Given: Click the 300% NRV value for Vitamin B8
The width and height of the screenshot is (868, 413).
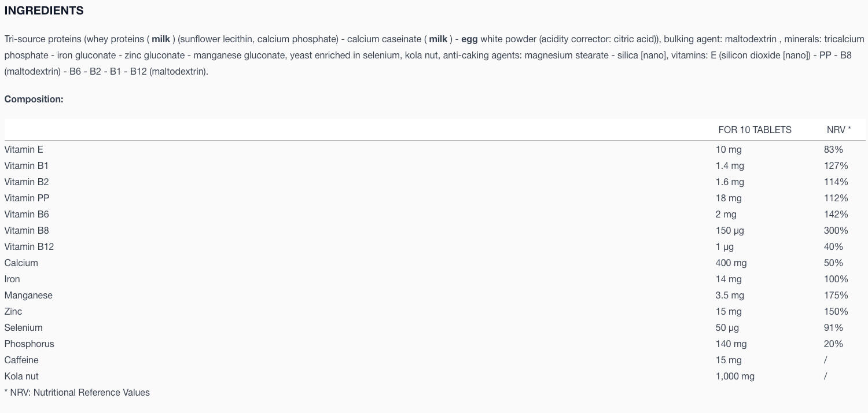Looking at the screenshot, I should point(836,230).
